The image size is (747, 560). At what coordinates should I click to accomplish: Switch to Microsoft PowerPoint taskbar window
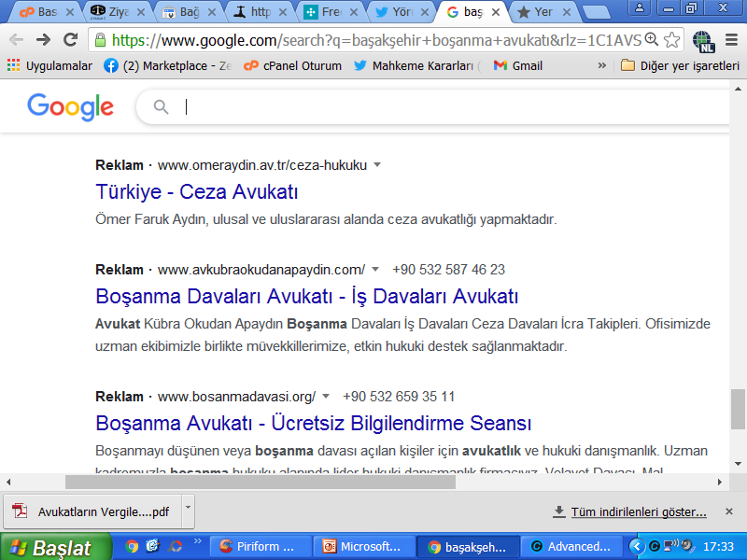tap(364, 547)
